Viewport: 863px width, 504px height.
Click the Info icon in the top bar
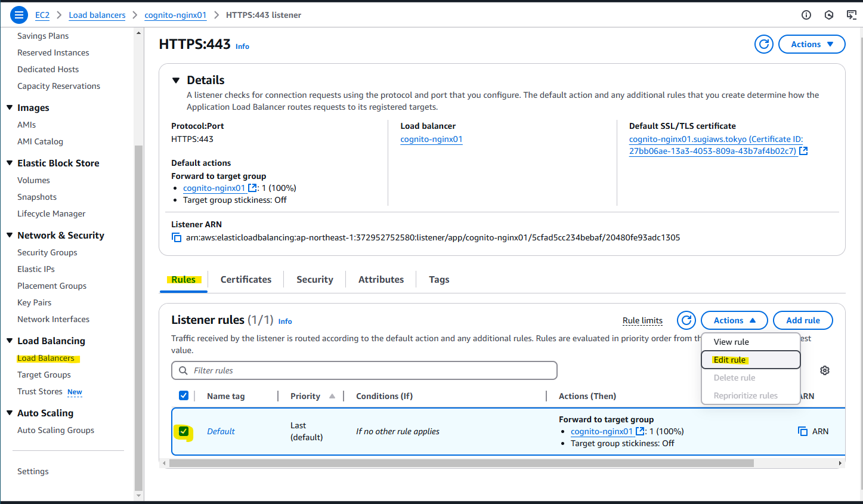point(806,15)
